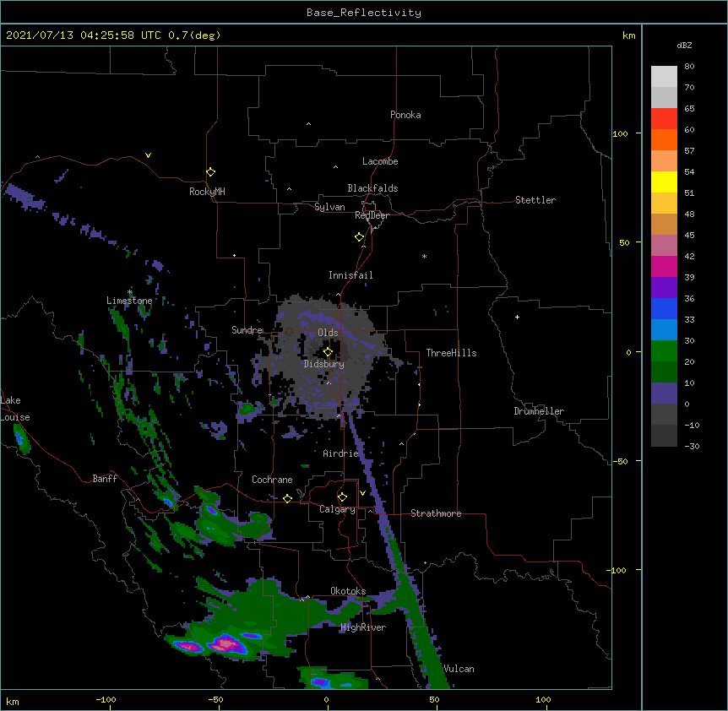Select the Limestone label
Image resolution: width=728 pixels, height=711 pixels.
point(129,301)
